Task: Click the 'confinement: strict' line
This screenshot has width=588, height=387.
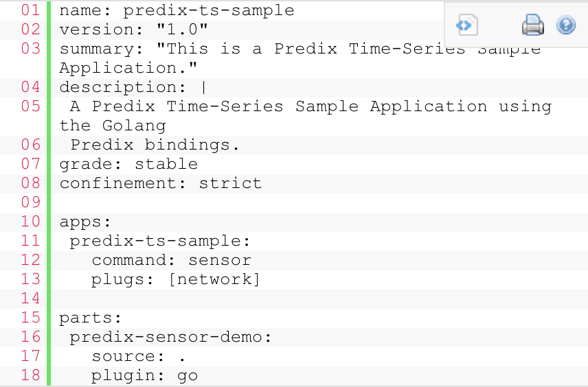Action: coord(161,184)
